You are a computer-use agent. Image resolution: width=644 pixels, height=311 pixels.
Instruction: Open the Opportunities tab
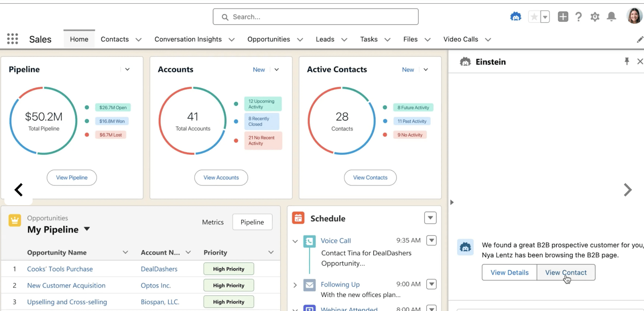point(268,39)
